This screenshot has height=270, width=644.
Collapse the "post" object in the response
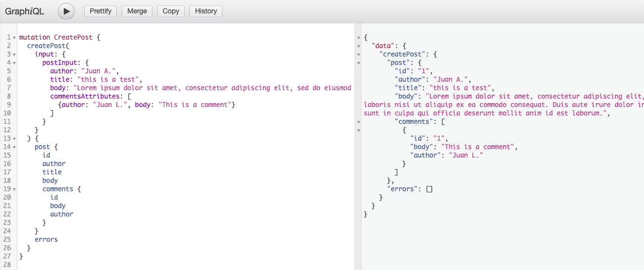click(x=359, y=63)
